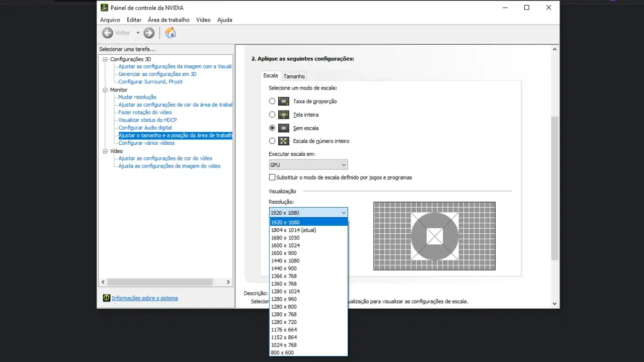Open the Voltar history dropdown arrow
Viewport: 644px width, 362px height.
138,33
